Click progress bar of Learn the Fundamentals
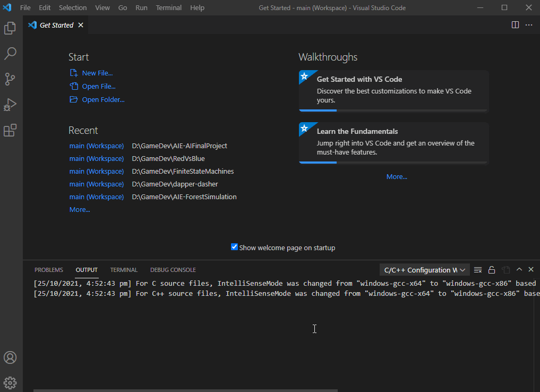The height and width of the screenshot is (392, 540). [x=393, y=163]
